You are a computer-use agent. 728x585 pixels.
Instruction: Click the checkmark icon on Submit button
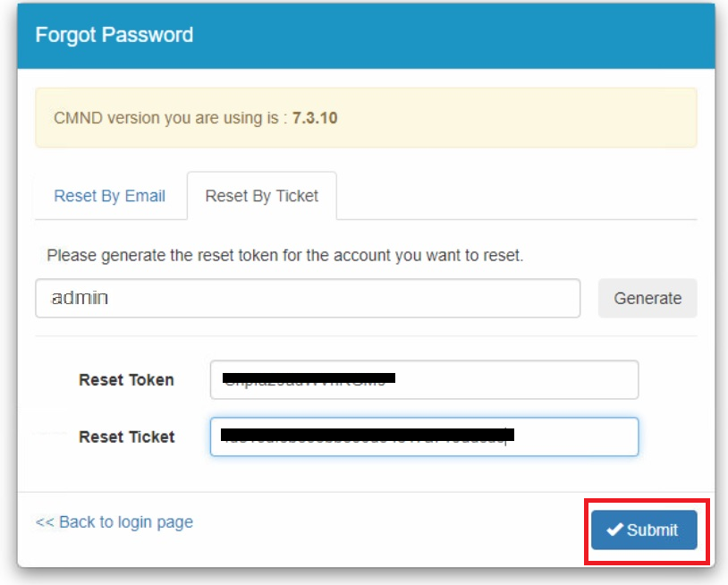point(614,530)
